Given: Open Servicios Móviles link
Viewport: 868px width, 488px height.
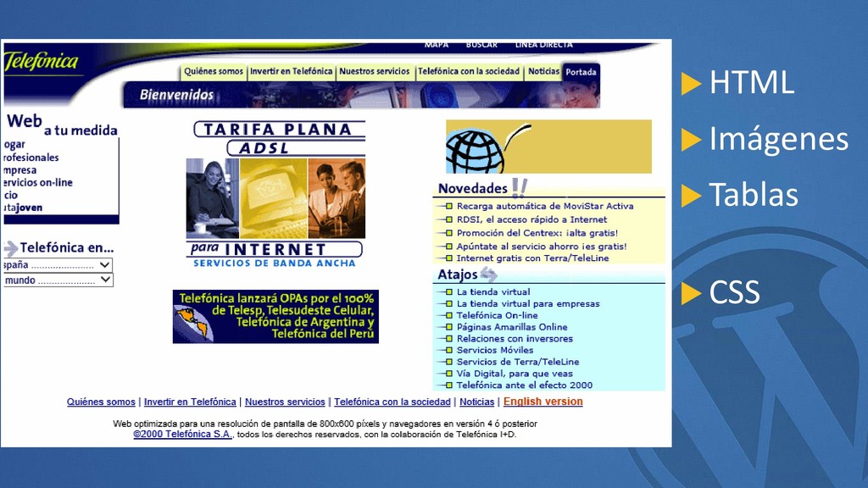Looking at the screenshot, I should tap(495, 350).
